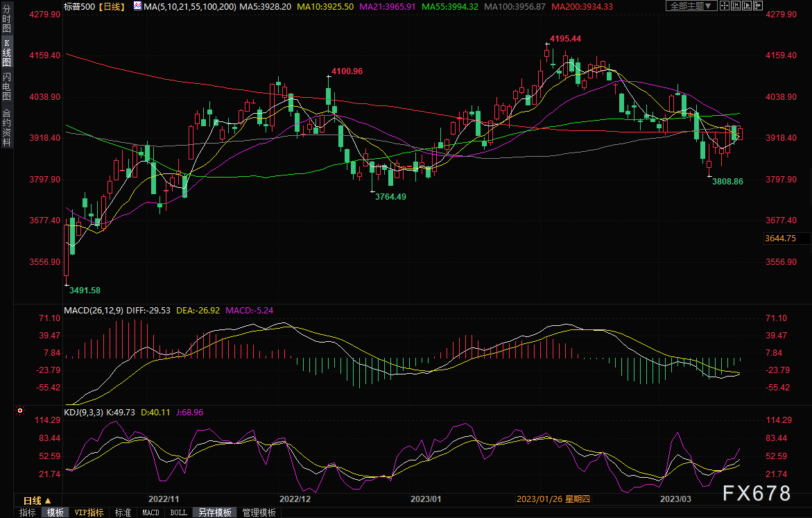The height and width of the screenshot is (518, 812).
Task: Switch to 分时图 side tab
Action: point(7,18)
